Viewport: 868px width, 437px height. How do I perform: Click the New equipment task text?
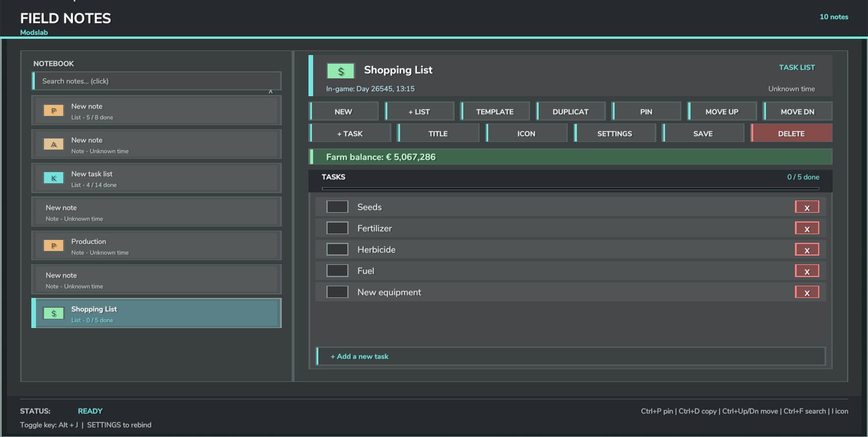coord(389,292)
